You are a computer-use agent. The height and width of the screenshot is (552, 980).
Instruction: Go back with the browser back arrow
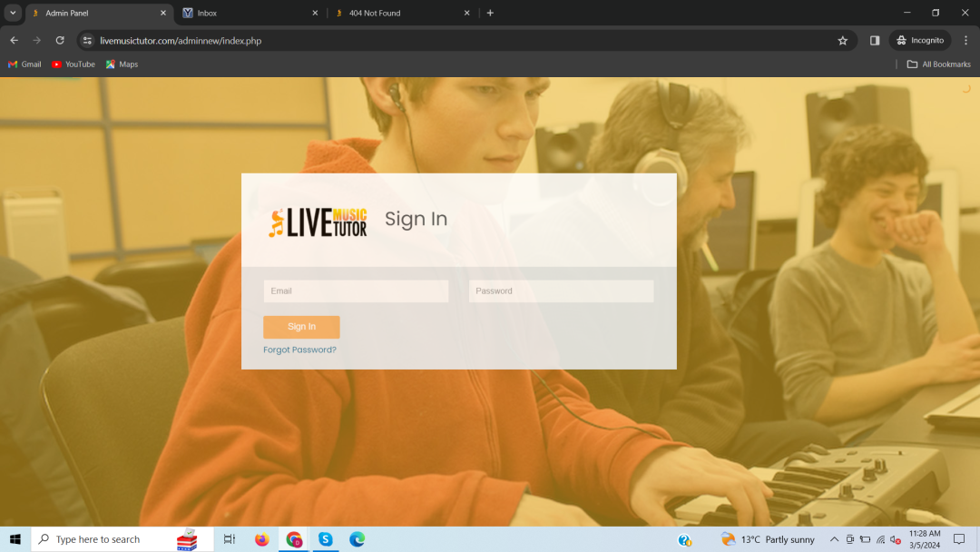point(14,40)
